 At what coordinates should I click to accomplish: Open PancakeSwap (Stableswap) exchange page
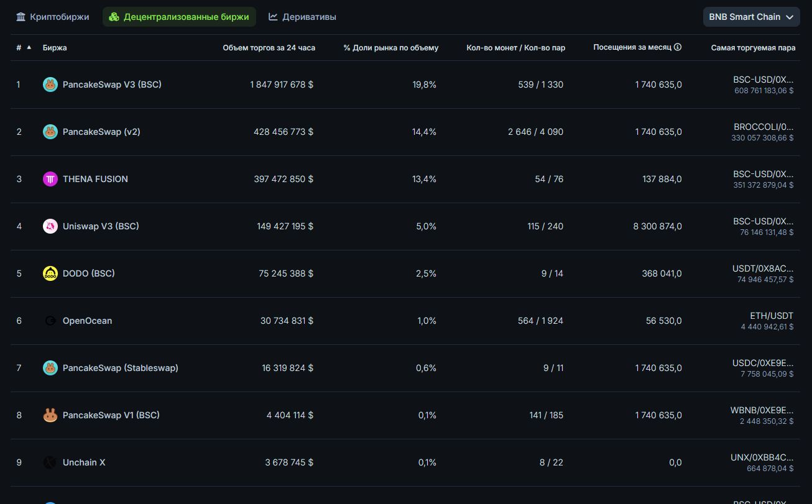point(120,368)
